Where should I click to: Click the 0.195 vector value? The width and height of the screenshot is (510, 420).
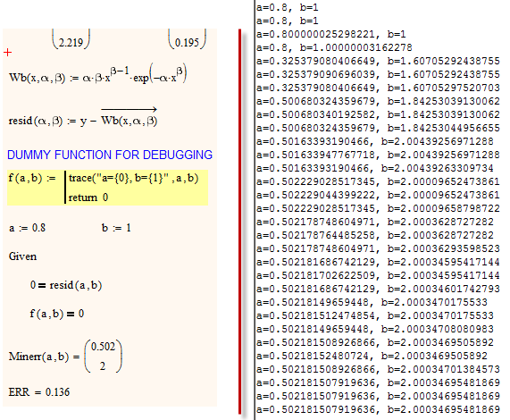pos(187,42)
